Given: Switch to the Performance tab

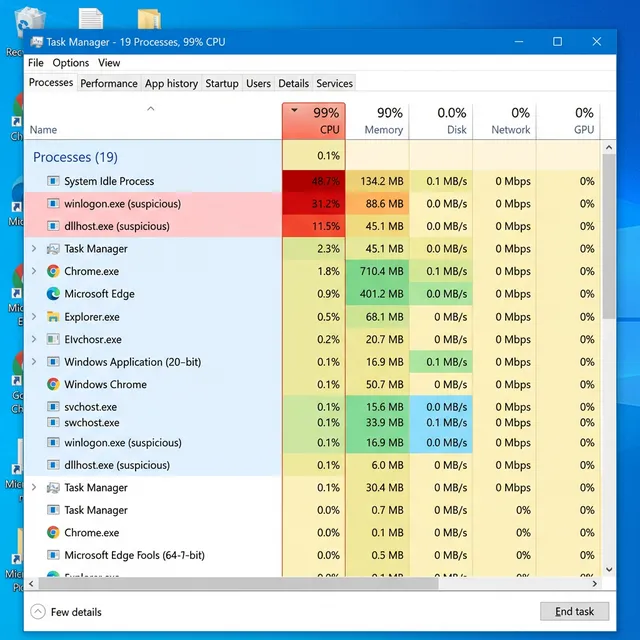Looking at the screenshot, I should click(109, 84).
